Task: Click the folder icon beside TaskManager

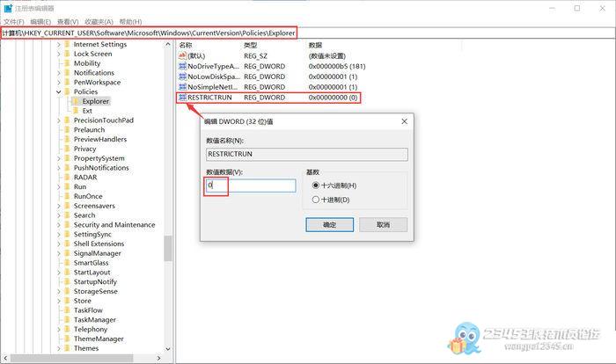Action: click(x=67, y=320)
